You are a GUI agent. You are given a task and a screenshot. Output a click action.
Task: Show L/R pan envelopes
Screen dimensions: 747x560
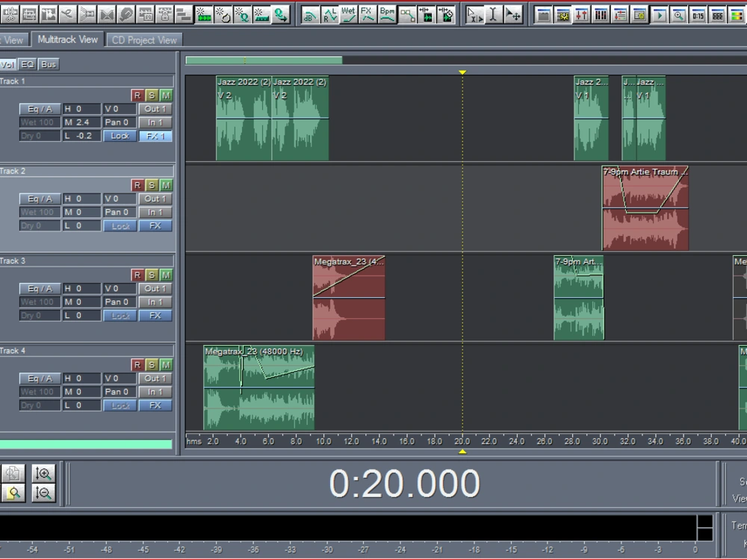click(329, 14)
